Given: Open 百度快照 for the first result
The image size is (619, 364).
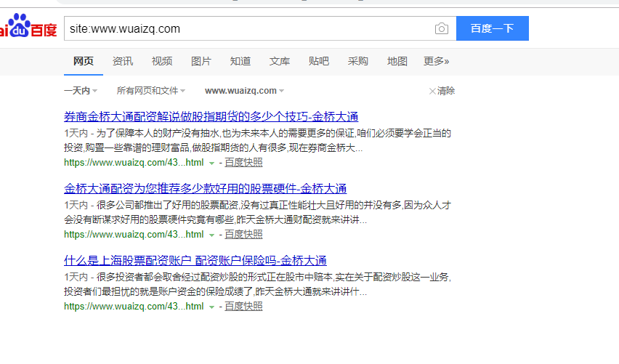Looking at the screenshot, I should point(243,163).
